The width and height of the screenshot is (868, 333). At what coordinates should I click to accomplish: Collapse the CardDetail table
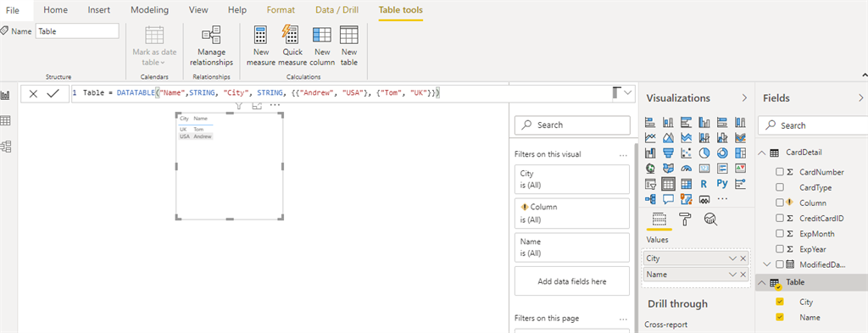coord(761,153)
